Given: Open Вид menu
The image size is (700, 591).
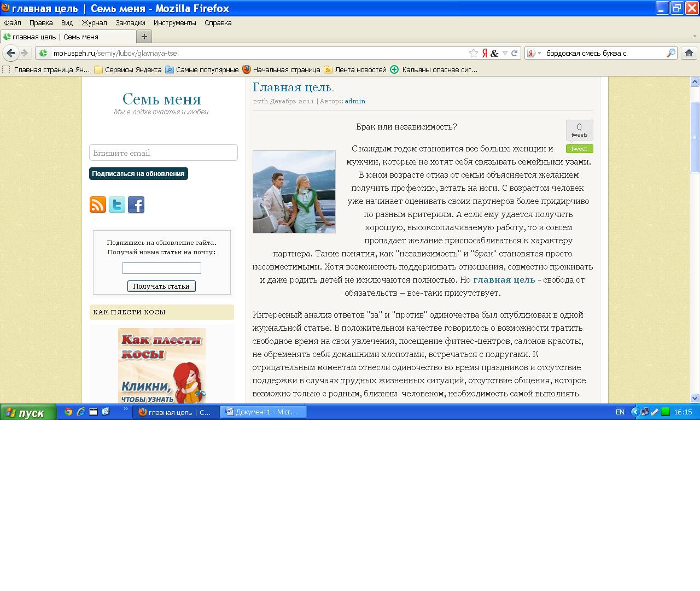Looking at the screenshot, I should pyautogui.click(x=67, y=23).
